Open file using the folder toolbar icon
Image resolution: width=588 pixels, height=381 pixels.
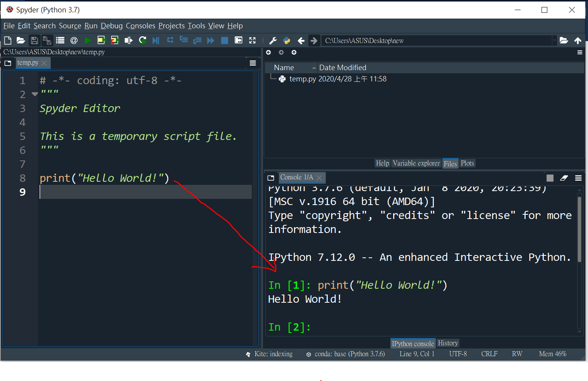click(x=21, y=40)
